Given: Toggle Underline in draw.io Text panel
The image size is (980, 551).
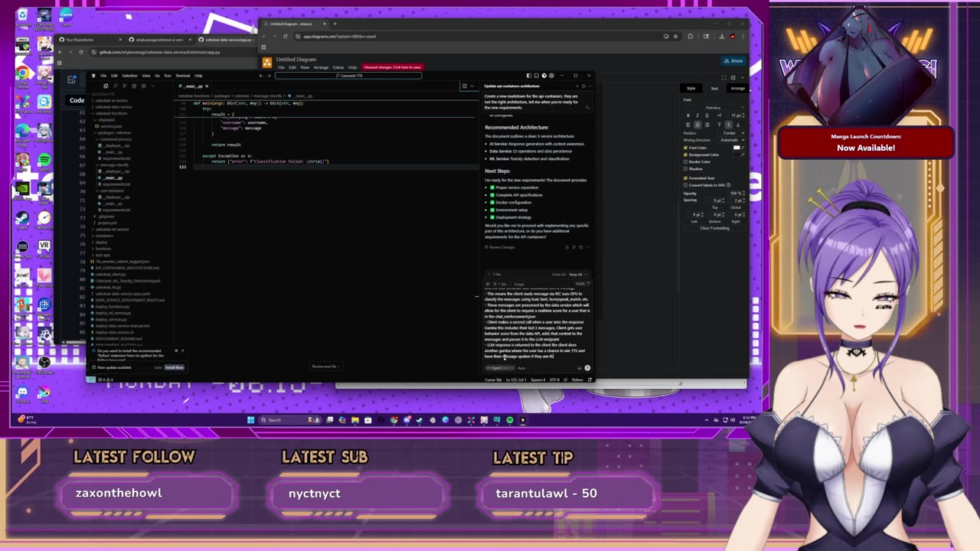Looking at the screenshot, I should tap(707, 116).
